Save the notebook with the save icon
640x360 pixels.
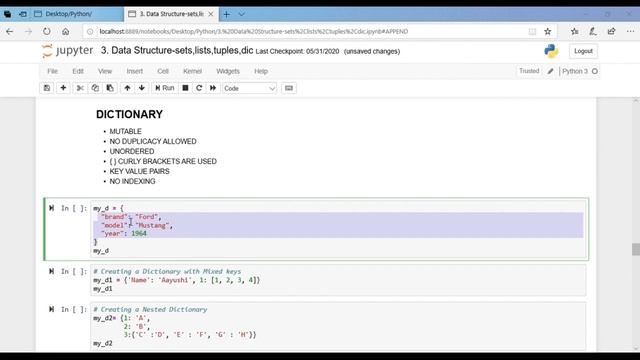[47, 88]
